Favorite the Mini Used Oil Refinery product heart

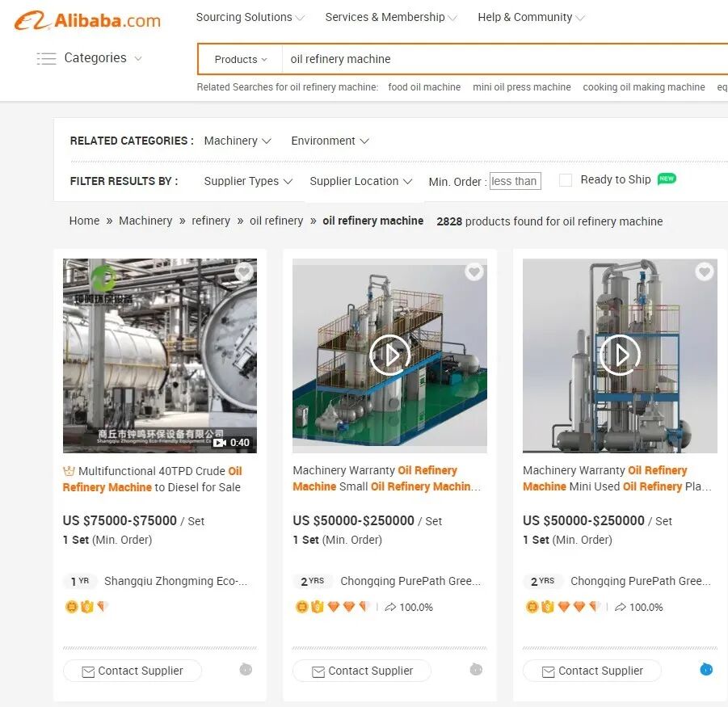705,271
